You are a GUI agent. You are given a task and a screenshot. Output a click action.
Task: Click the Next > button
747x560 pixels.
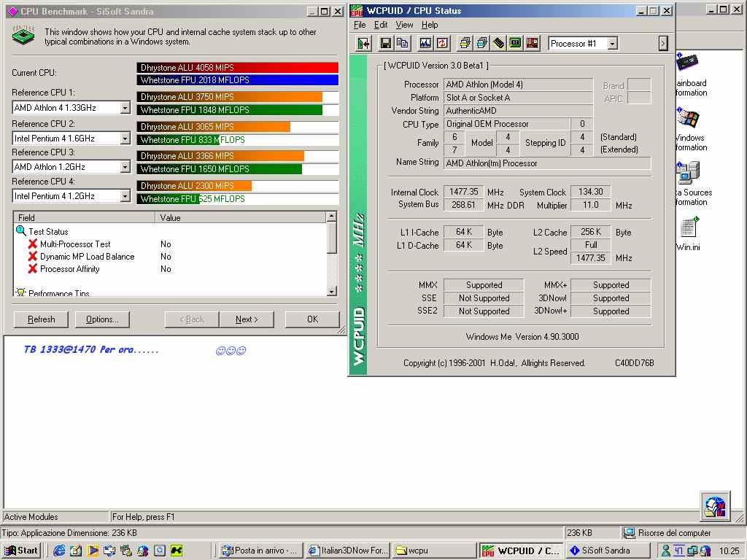click(247, 319)
